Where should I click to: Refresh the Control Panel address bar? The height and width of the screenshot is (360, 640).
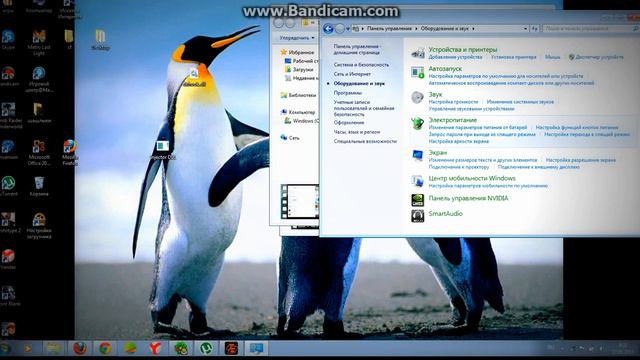[x=535, y=29]
